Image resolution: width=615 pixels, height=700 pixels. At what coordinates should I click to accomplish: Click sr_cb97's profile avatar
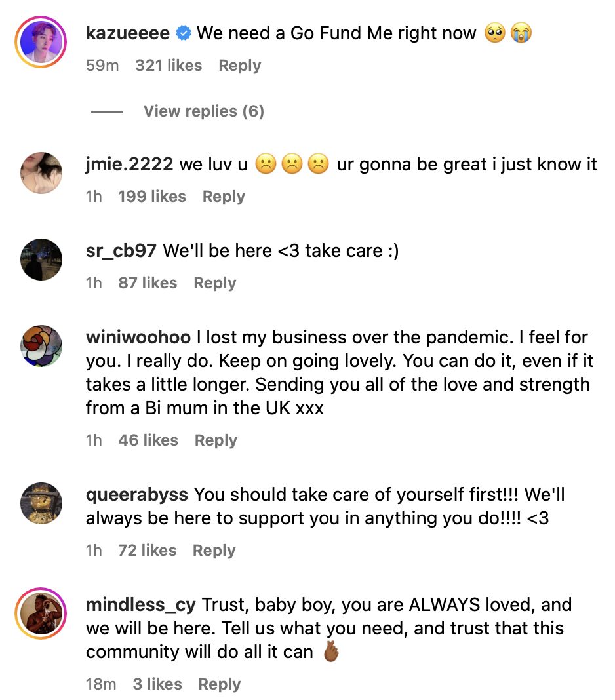pos(41,260)
